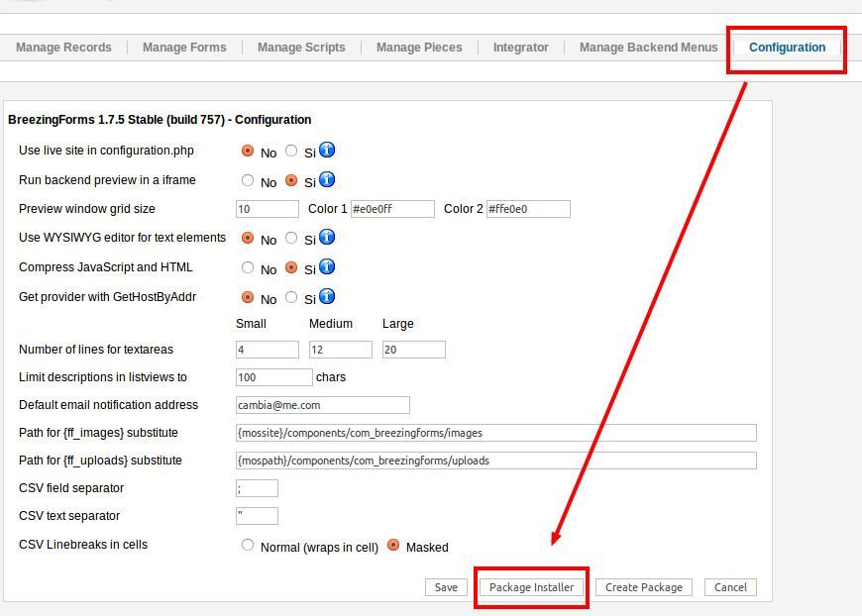Select No for Compress JavaScript and HTML
862x616 pixels.
(x=248, y=267)
